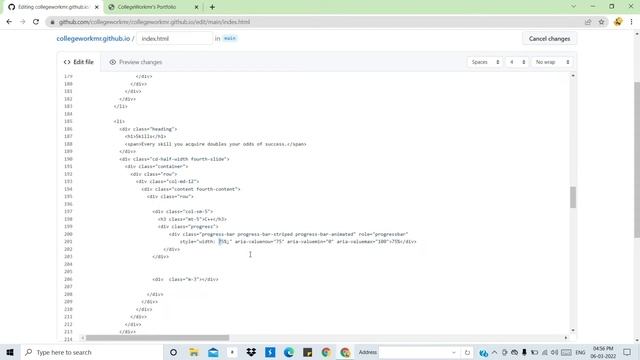This screenshot has height=360, width=640.
Task: Open File Explorer from taskbar
Action: (x=193, y=352)
